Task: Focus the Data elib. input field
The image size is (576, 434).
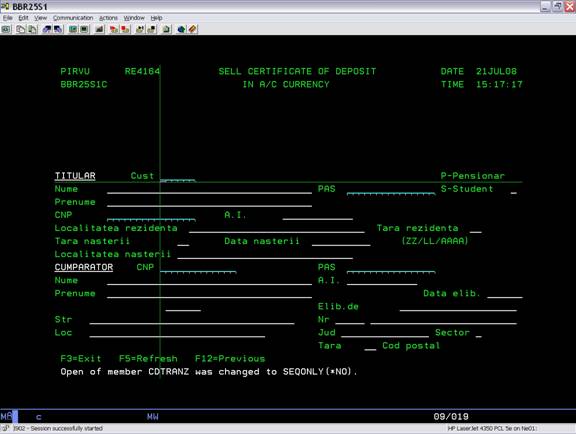Action: point(505,294)
